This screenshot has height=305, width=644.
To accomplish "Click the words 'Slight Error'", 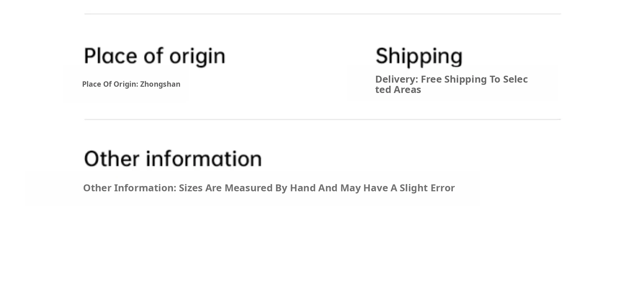I will pyautogui.click(x=427, y=188).
